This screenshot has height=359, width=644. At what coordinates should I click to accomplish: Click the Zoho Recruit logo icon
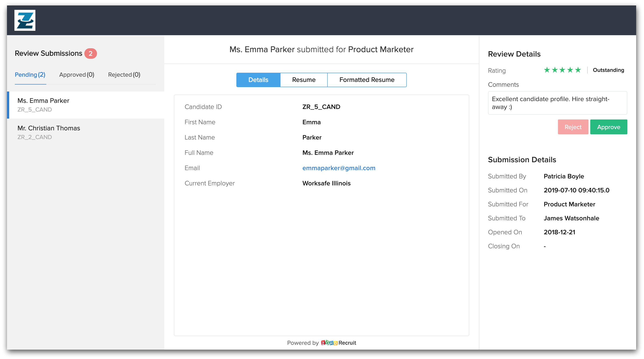[x=25, y=20]
